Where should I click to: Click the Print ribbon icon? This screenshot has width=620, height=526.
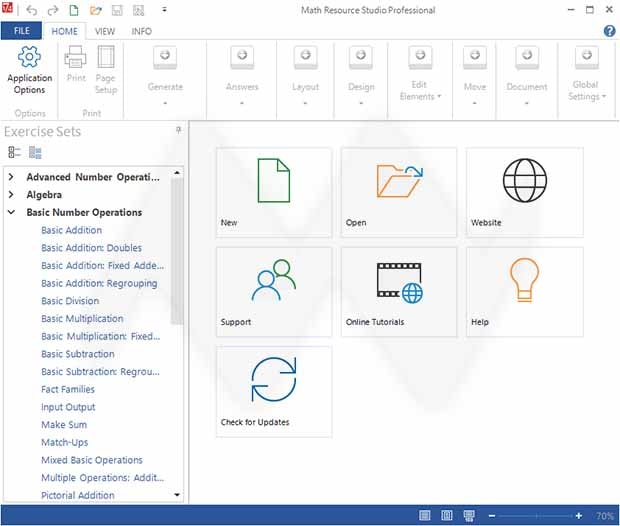point(75,57)
